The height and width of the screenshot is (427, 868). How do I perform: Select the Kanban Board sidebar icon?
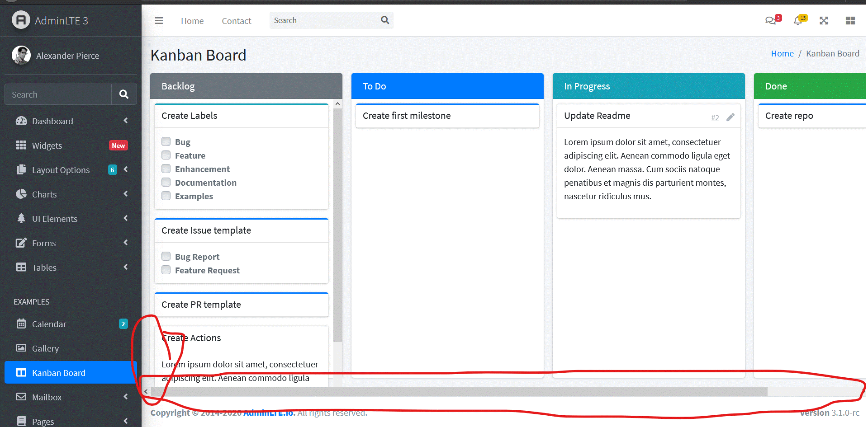(21, 372)
